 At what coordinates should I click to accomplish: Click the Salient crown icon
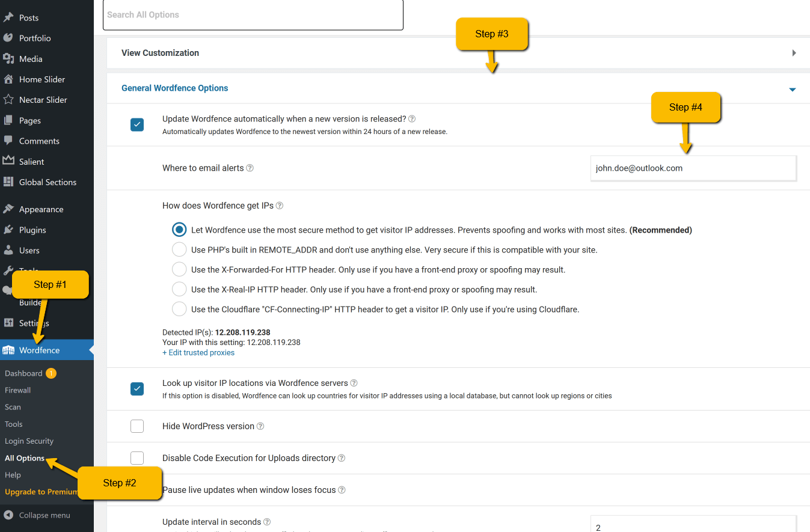[8, 161]
